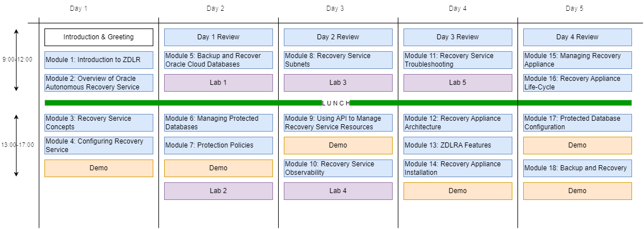Screen dimensions: 644x229
Task: Select Module 10: Recovery Service Observability
Action: (338, 168)
